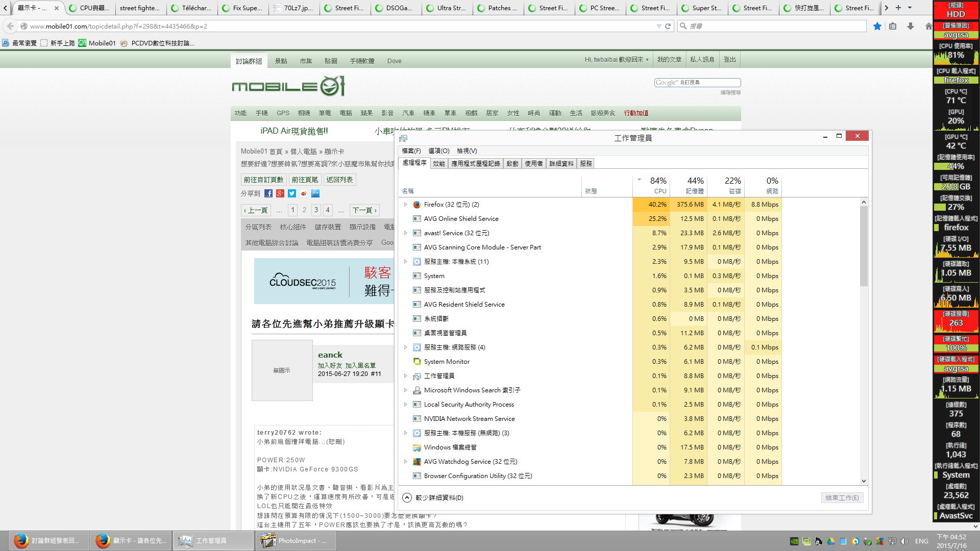
Task: Open eanck user profile link
Action: click(330, 355)
